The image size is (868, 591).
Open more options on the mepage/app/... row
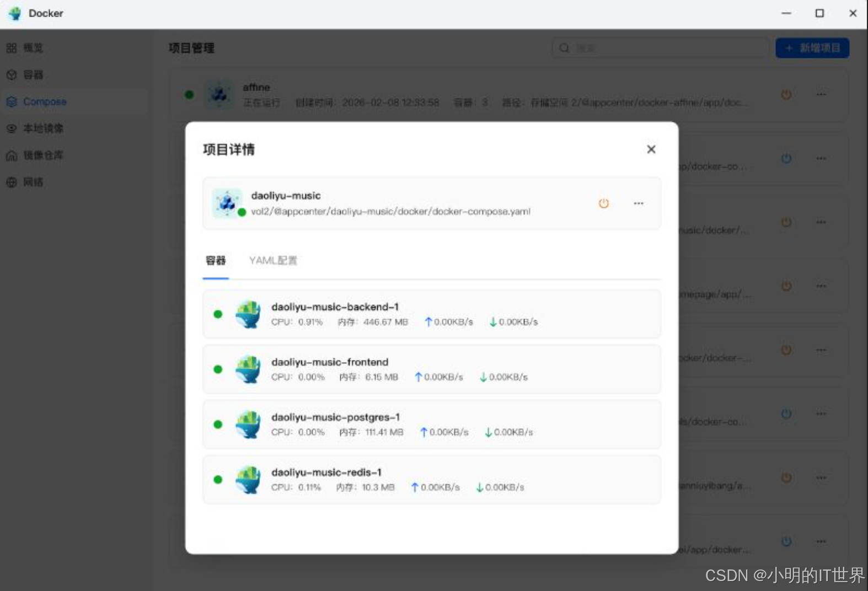[821, 286]
